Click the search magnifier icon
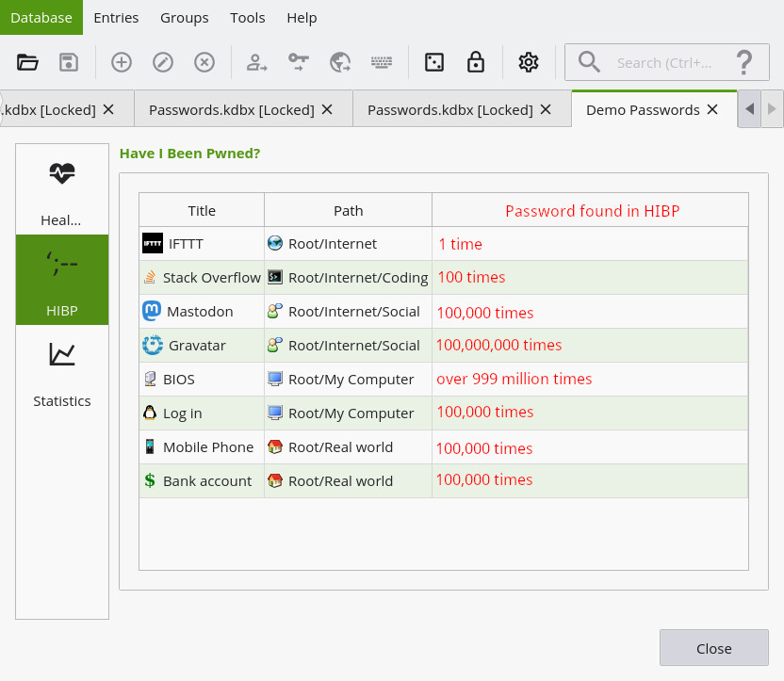The width and height of the screenshot is (784, 681). click(589, 62)
